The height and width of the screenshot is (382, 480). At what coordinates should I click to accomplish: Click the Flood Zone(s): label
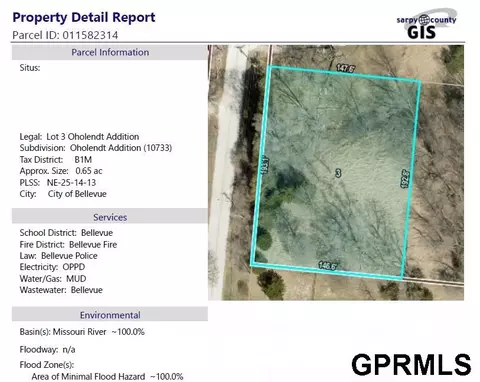point(47,365)
